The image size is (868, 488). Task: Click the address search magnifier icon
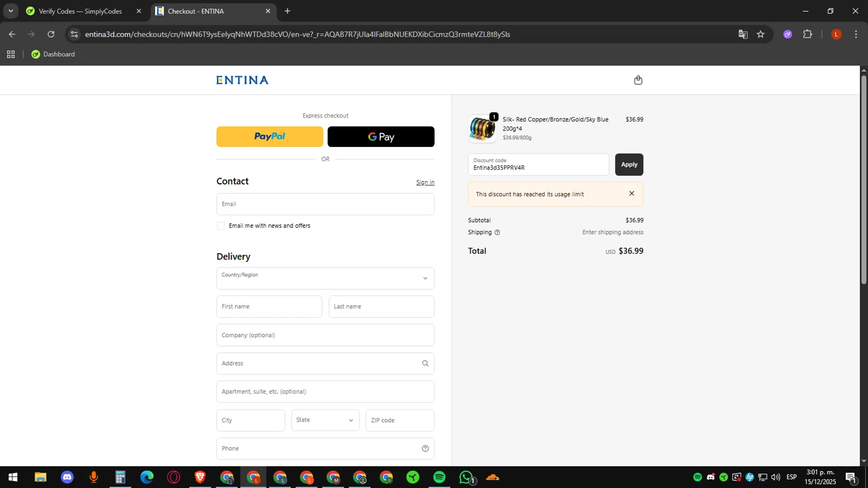point(425,364)
